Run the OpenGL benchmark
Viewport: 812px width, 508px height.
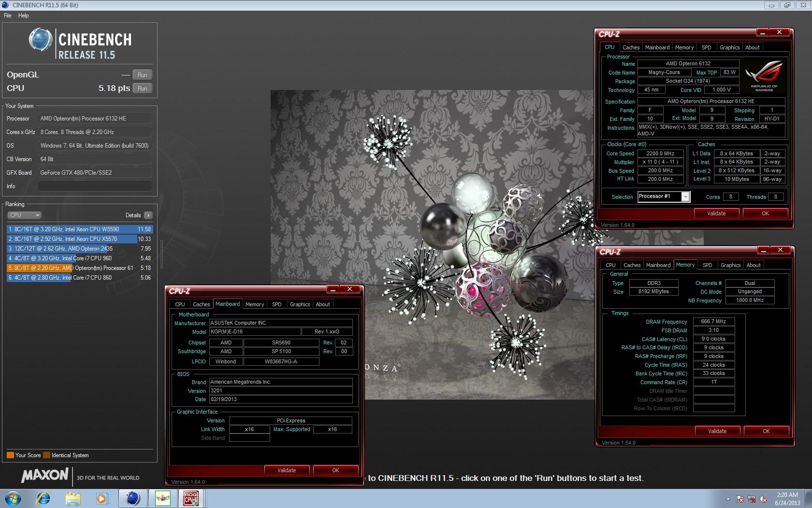coord(142,75)
